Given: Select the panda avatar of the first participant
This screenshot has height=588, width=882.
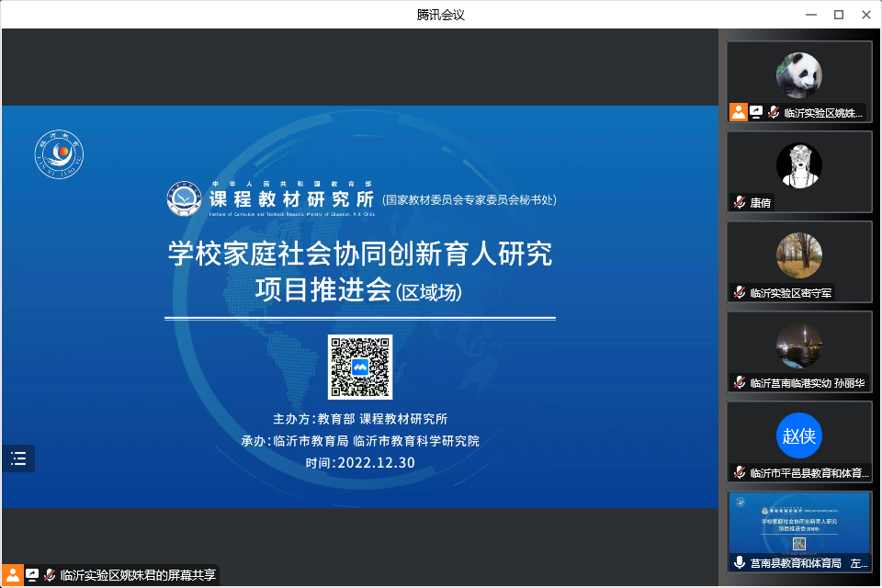Looking at the screenshot, I should pyautogui.click(x=799, y=74).
